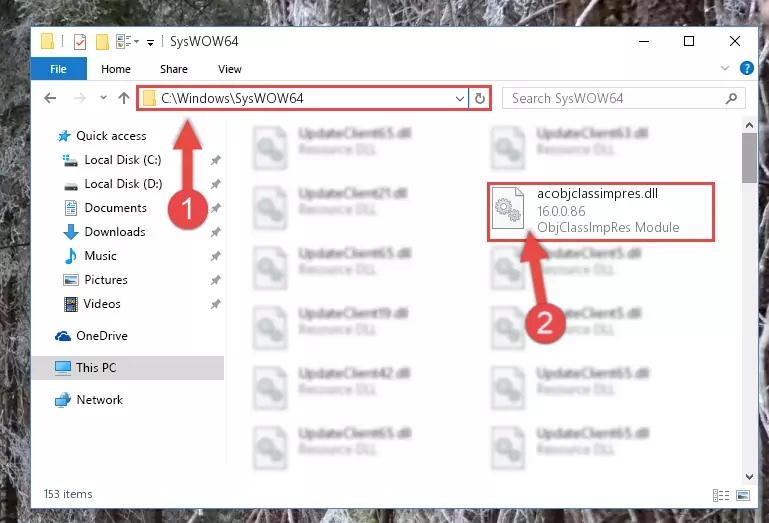Click the file list scroll down arrow
Screen dimensions: 769x523
coord(749,476)
